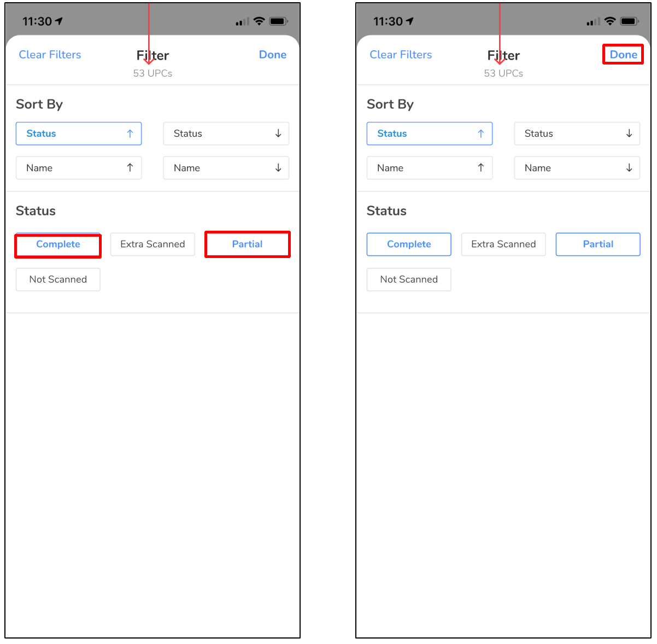Toggle the Partial status filter in left panel

tap(248, 244)
